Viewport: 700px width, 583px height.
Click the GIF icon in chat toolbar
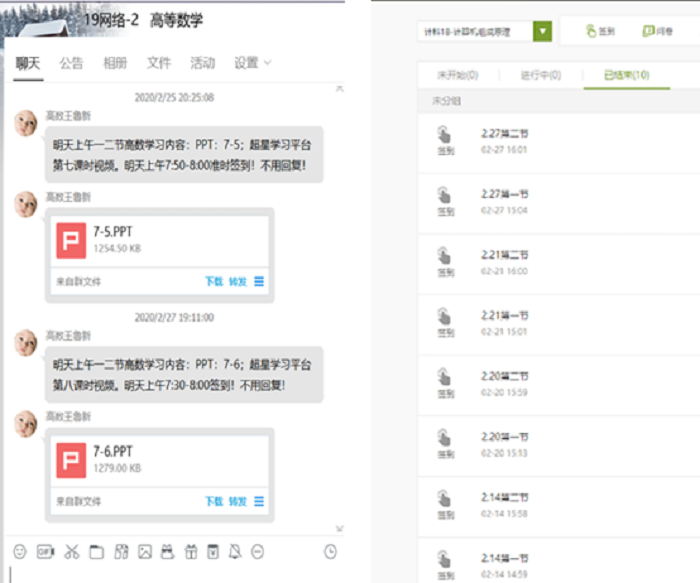point(45,551)
